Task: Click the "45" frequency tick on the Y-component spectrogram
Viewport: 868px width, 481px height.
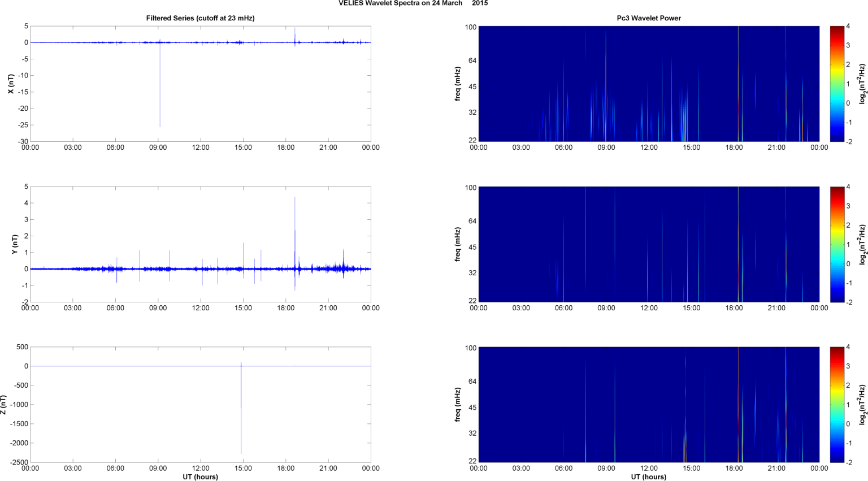Action: tap(472, 247)
